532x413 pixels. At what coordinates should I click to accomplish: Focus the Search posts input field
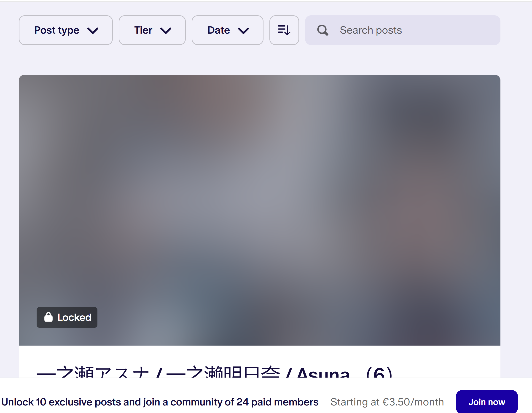pyautogui.click(x=414, y=30)
